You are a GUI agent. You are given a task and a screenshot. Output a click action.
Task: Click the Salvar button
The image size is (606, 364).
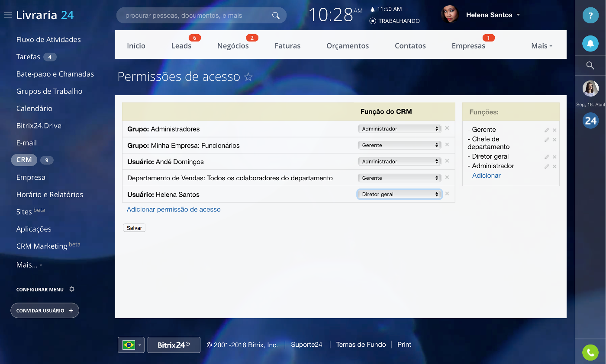click(x=134, y=228)
